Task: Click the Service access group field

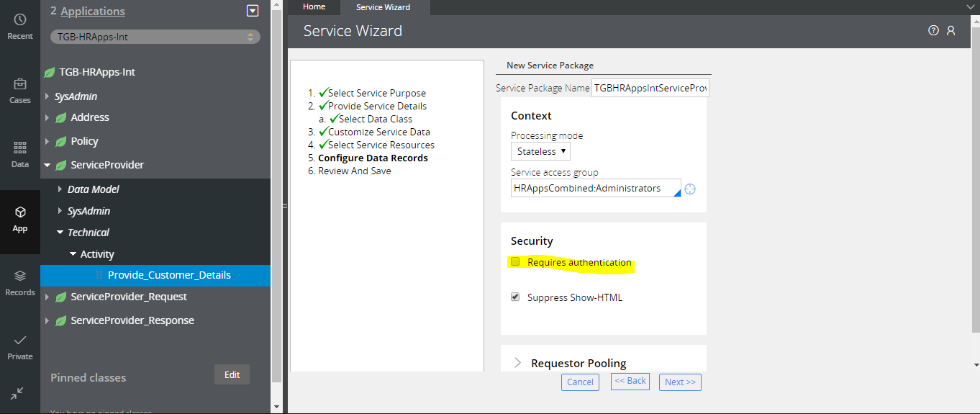Action: click(596, 188)
